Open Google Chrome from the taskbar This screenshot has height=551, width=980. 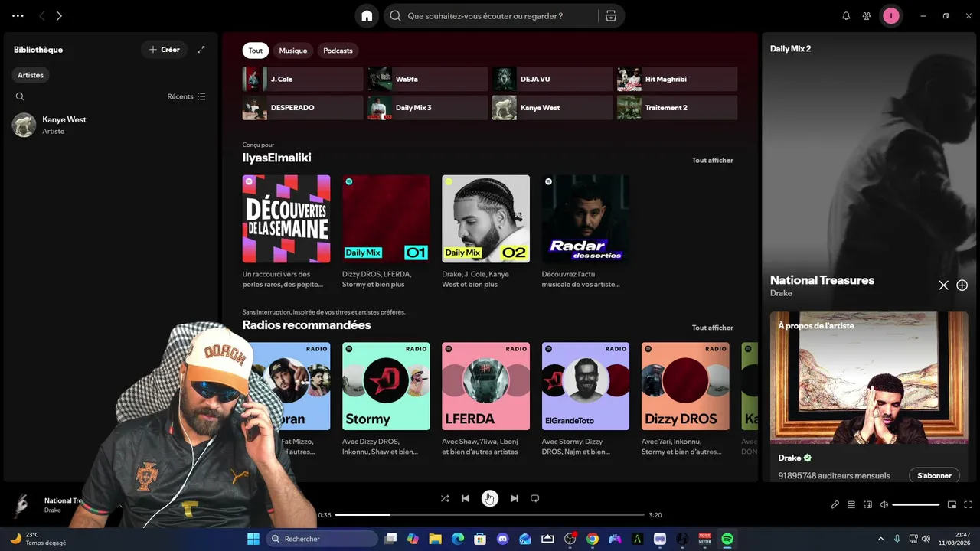tap(593, 539)
